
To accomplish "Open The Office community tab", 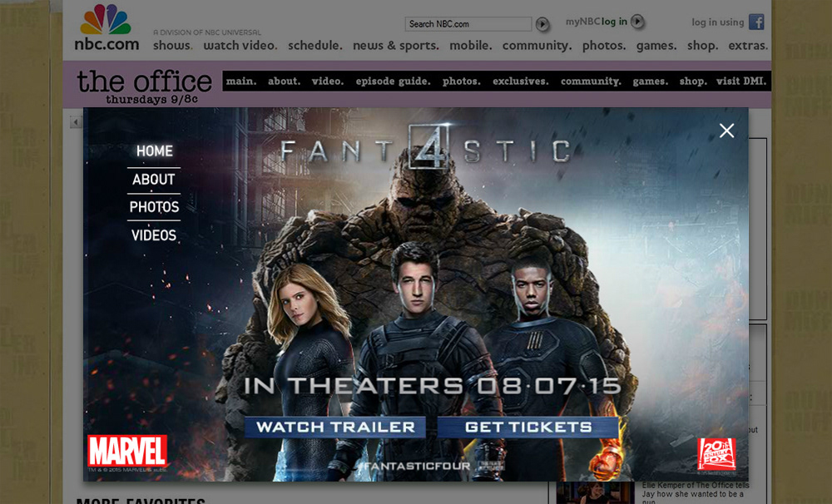I will [591, 82].
